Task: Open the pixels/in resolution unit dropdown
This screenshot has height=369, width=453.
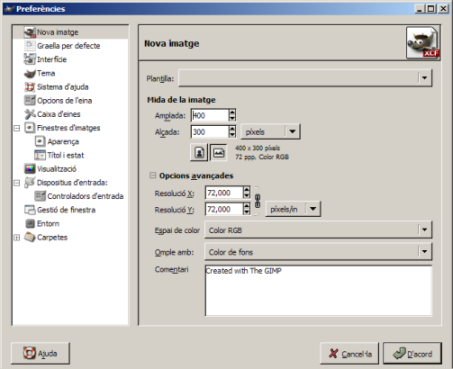Action: (293, 209)
